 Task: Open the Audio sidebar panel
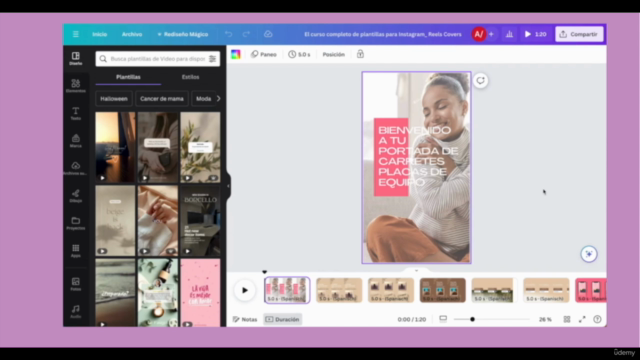pos(76,311)
